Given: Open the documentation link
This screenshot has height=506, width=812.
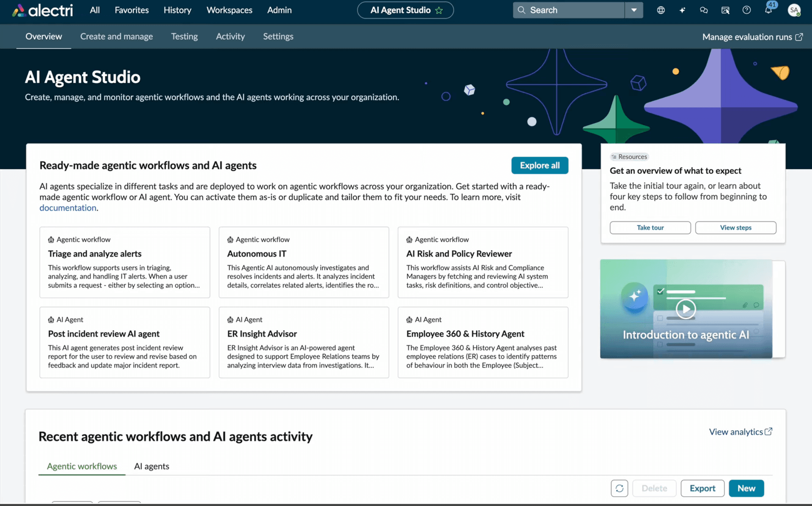Looking at the screenshot, I should pos(68,208).
